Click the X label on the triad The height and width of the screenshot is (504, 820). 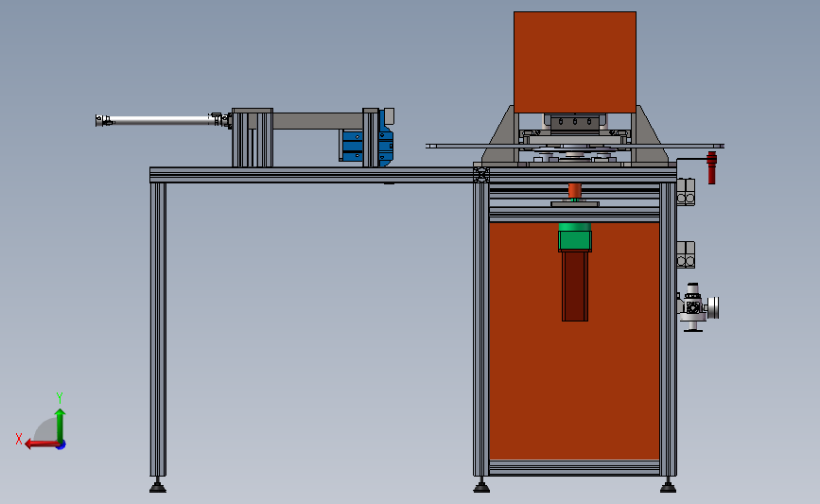click(19, 439)
